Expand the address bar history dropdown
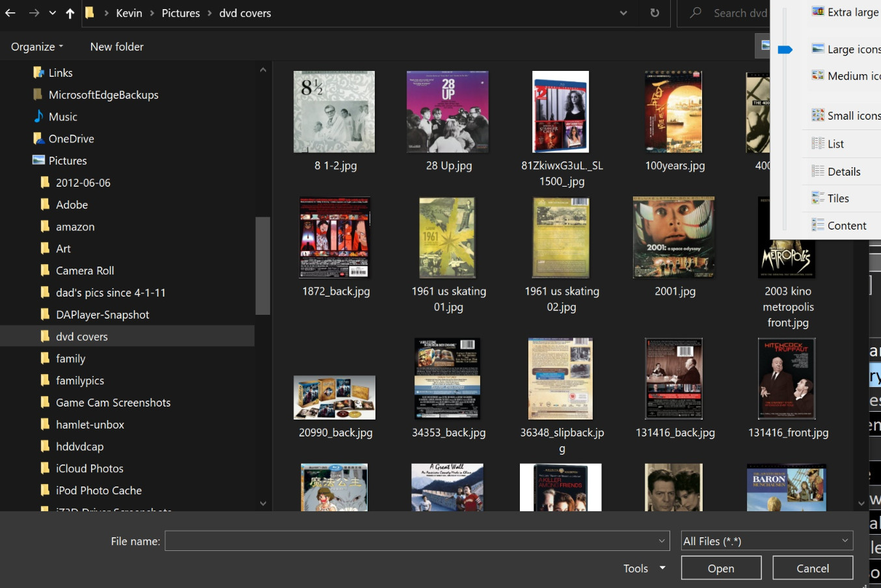The height and width of the screenshot is (588, 881). 623,13
